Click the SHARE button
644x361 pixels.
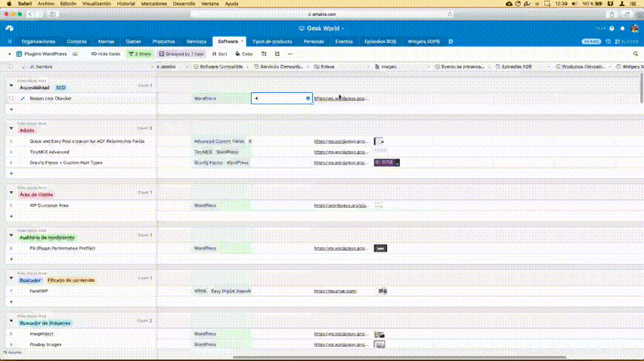coord(591,42)
